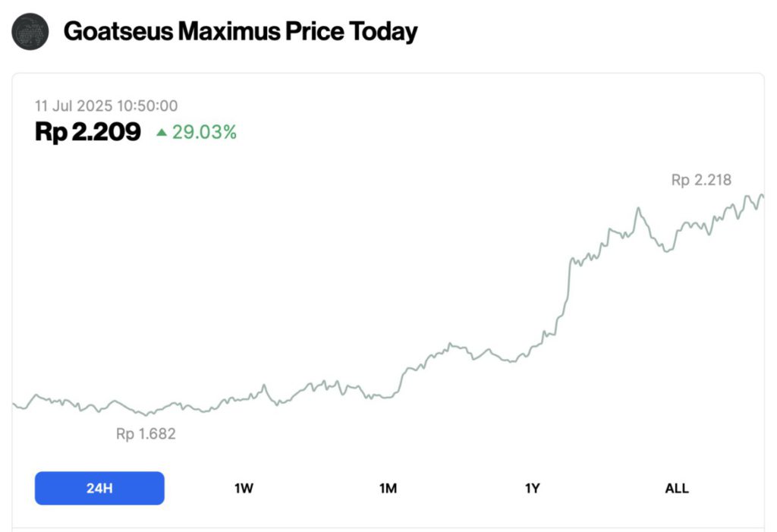
Task: Select the 24H time range tab
Action: (99, 488)
